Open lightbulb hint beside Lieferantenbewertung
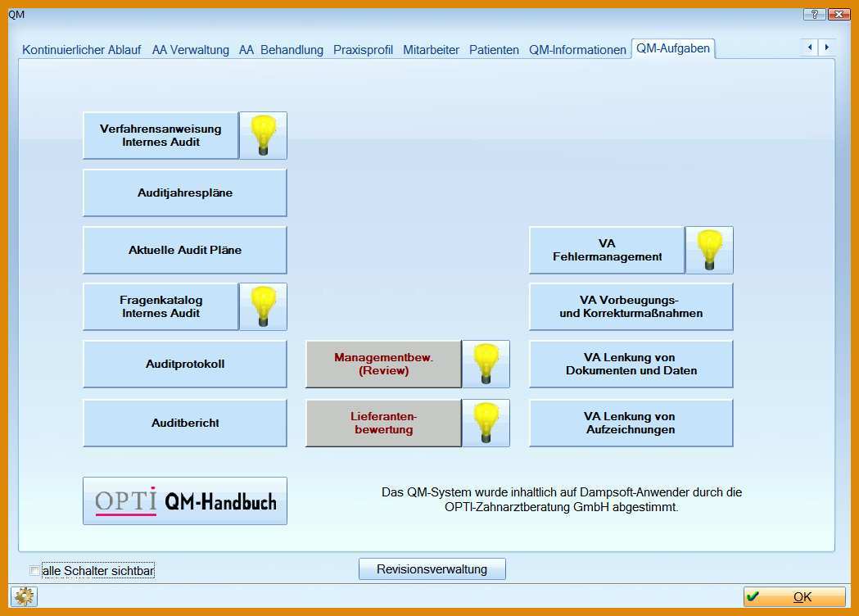This screenshot has height=616, width=859. [x=486, y=423]
